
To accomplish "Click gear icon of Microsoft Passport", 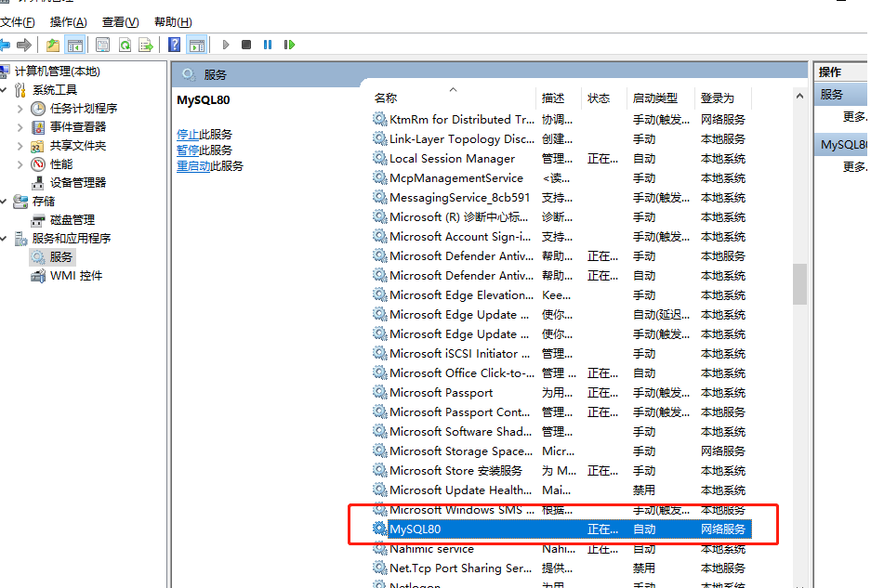I will coord(379,393).
